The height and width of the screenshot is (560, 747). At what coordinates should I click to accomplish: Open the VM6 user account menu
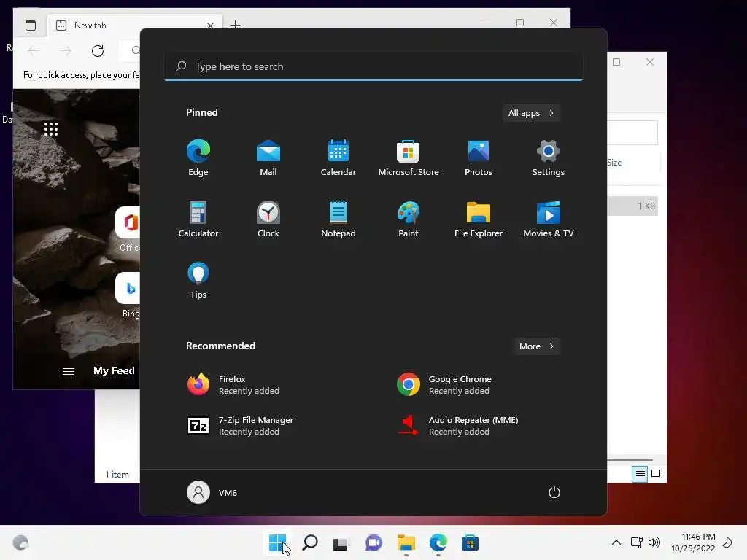212,492
